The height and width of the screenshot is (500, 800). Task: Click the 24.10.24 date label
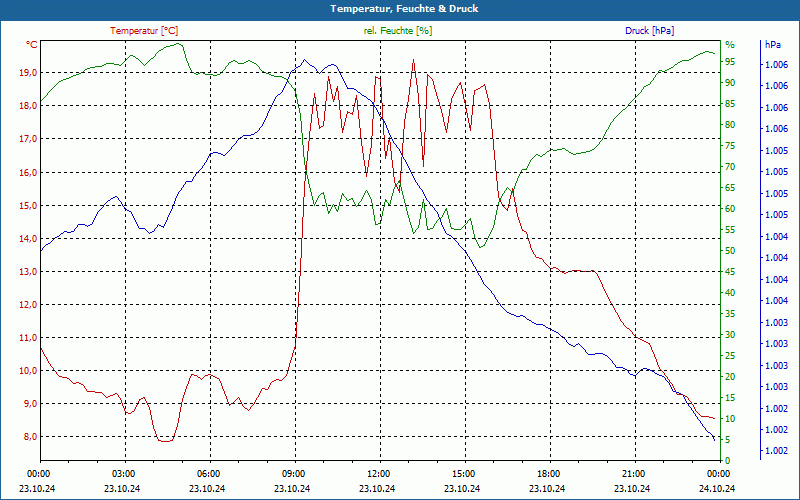[717, 488]
